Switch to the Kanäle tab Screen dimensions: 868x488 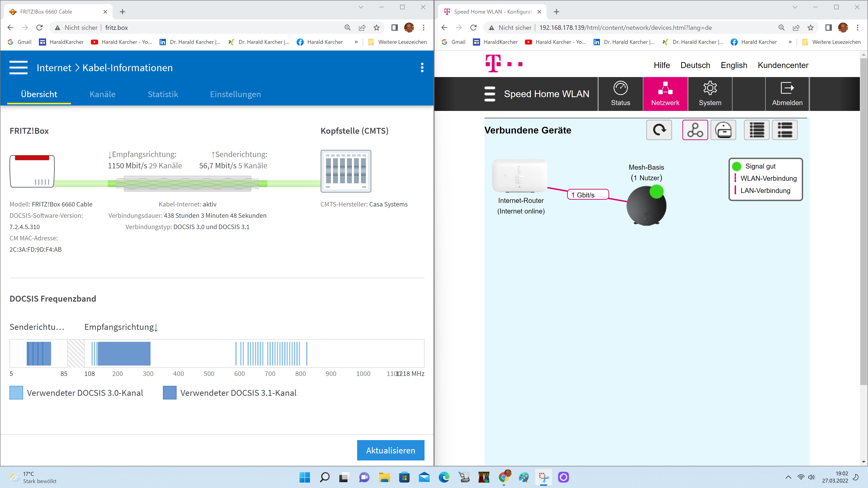102,94
